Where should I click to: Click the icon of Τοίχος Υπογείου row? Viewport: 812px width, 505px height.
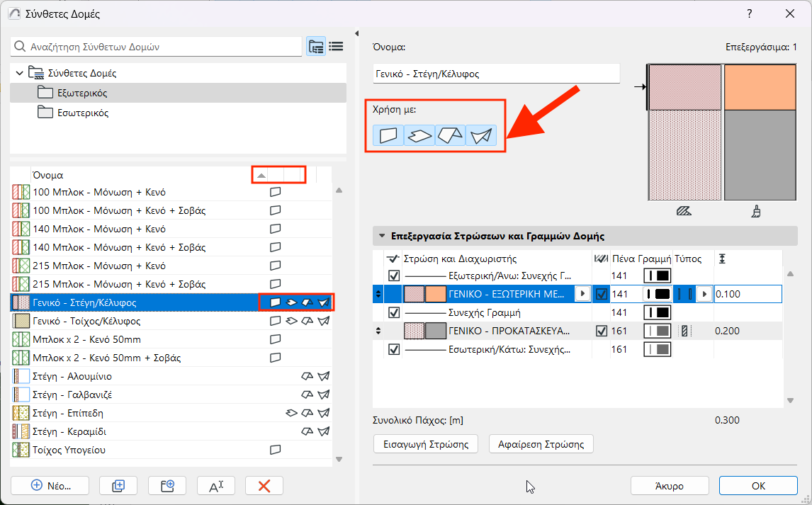pos(21,450)
